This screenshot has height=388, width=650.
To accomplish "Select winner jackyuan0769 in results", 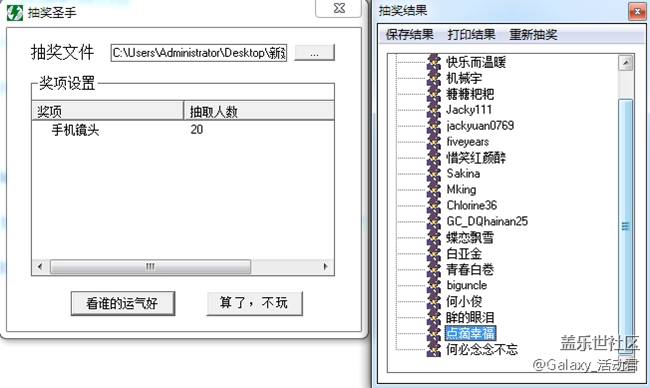I will 480,126.
